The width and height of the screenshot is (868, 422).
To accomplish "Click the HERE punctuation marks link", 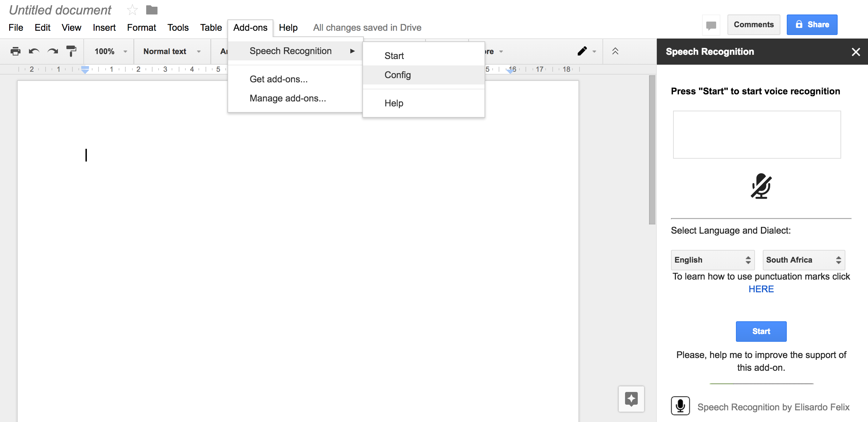I will (x=761, y=289).
